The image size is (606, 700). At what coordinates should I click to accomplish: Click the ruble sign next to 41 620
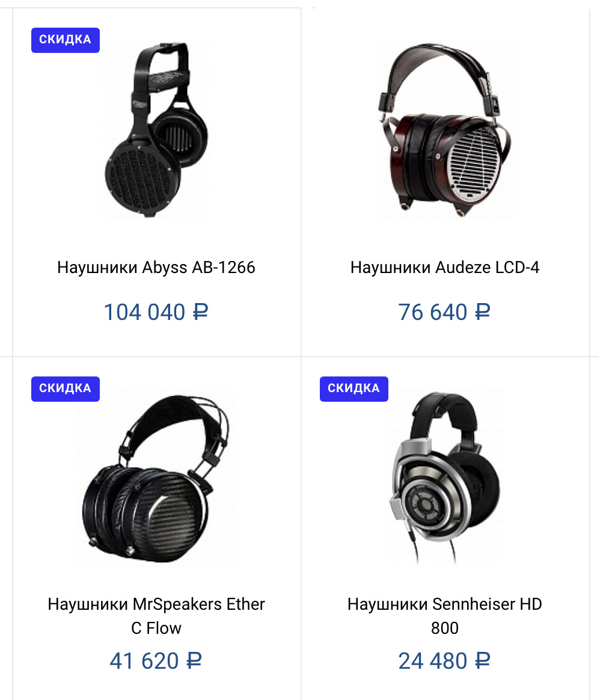pyautogui.click(x=194, y=661)
